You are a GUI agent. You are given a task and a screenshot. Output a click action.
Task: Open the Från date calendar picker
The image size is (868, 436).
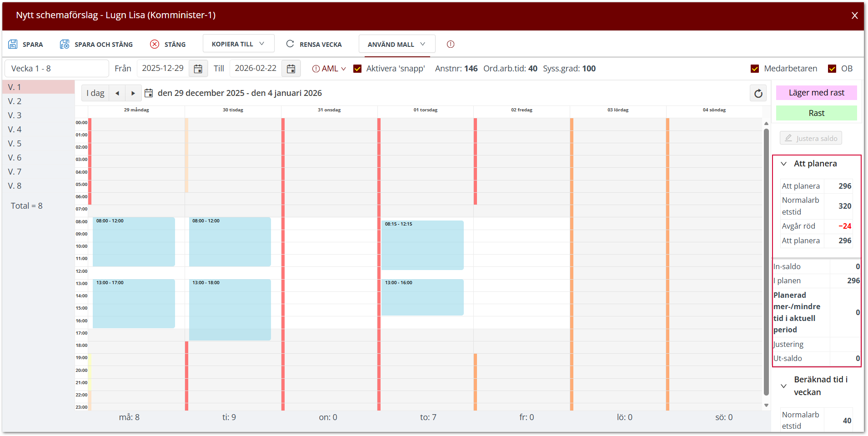coord(198,69)
